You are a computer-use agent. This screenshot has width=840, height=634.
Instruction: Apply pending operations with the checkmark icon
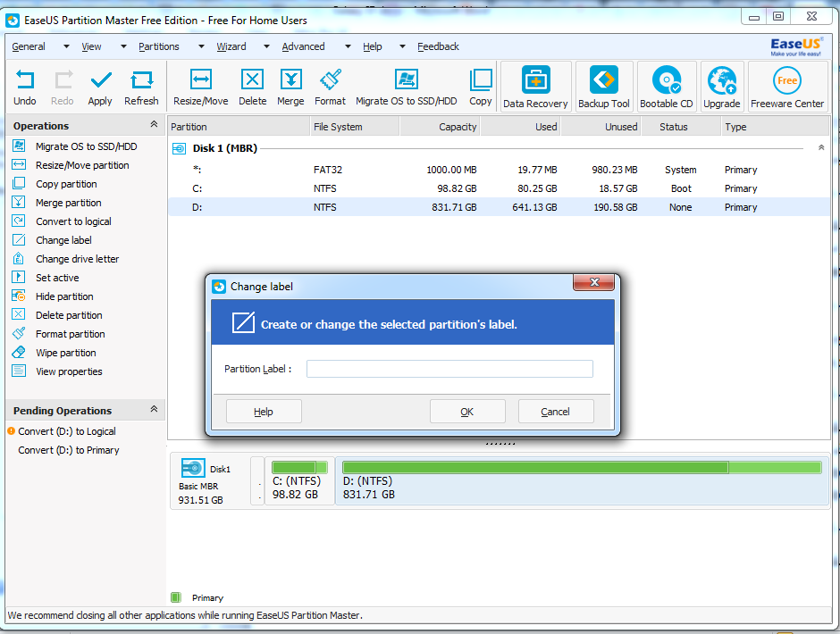tap(100, 88)
